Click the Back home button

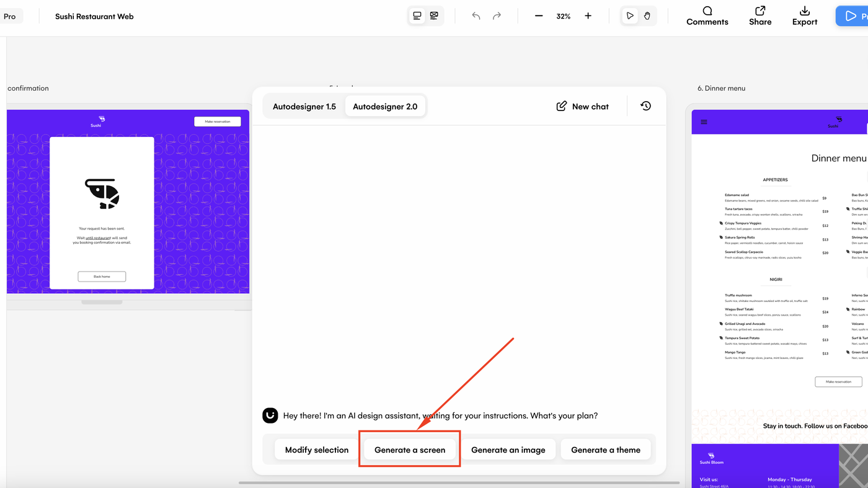pyautogui.click(x=102, y=277)
